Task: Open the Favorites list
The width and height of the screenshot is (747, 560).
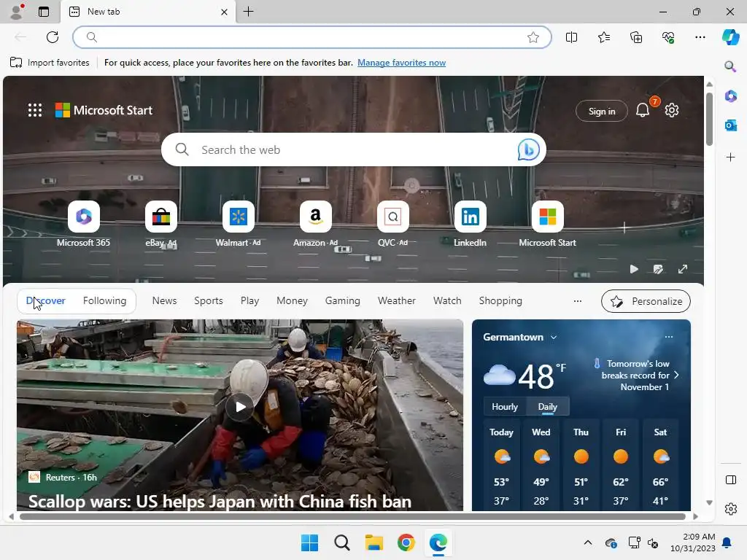Action: 603,37
